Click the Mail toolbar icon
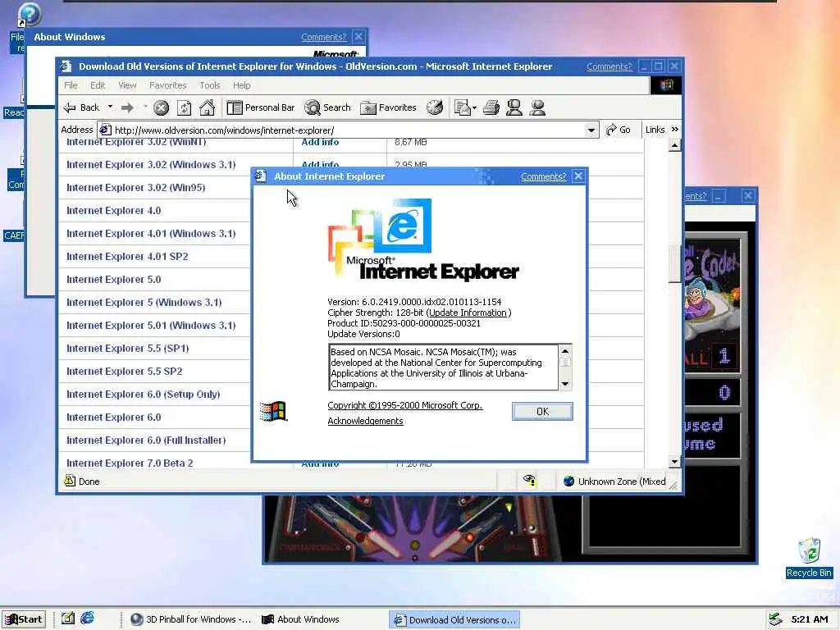Screen dimensions: 840x630 (464, 107)
